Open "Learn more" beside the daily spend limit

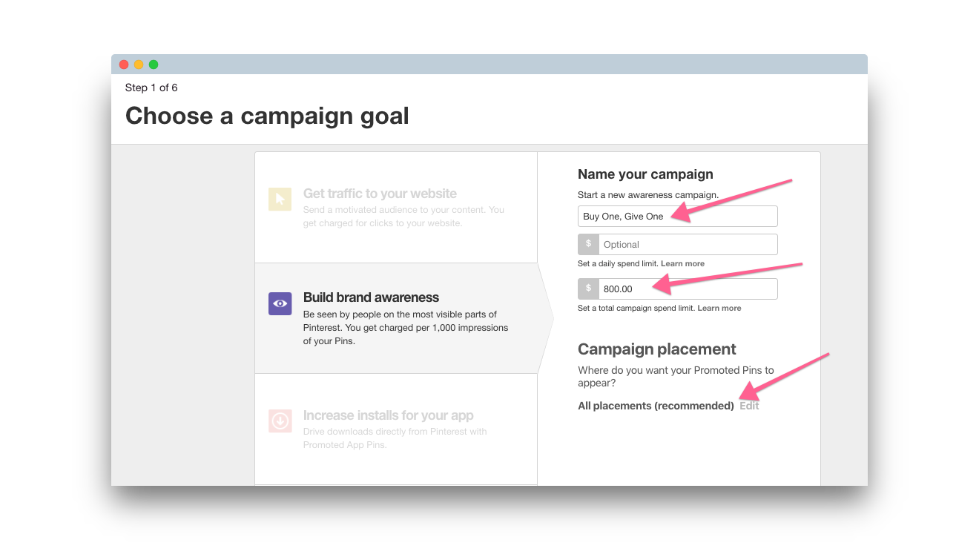(x=682, y=264)
